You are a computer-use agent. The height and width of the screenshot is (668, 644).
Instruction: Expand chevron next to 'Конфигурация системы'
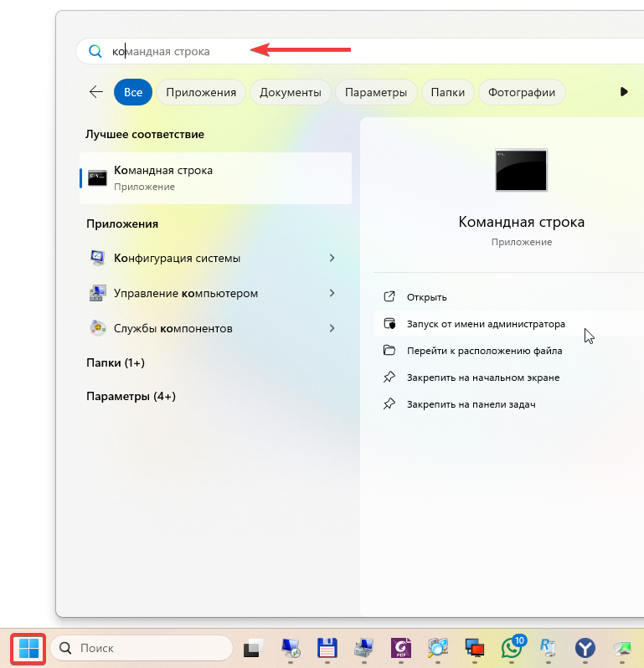click(x=332, y=258)
